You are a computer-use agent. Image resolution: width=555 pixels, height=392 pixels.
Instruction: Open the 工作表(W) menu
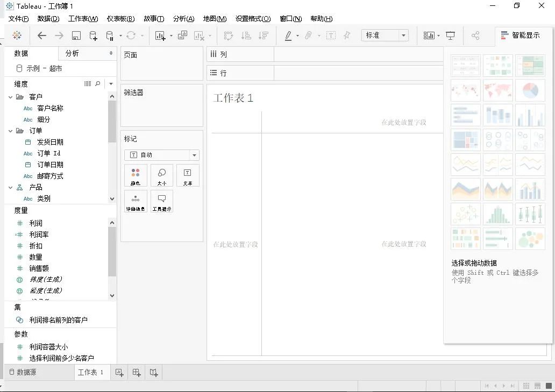pyautogui.click(x=83, y=19)
